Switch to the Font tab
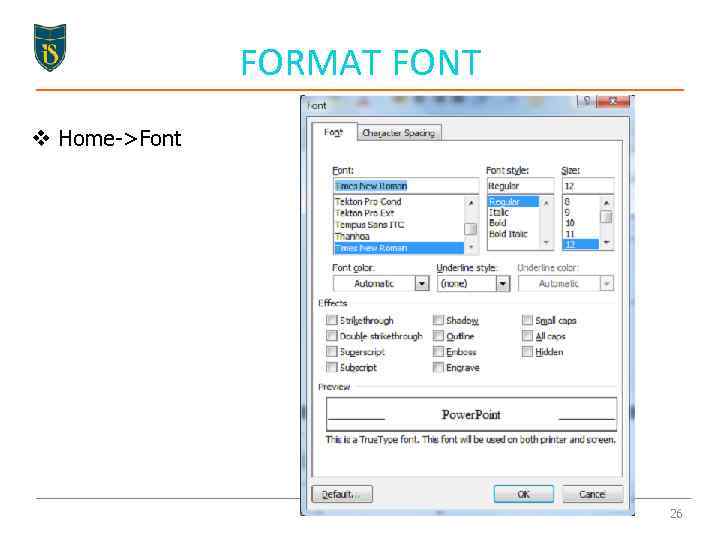Image resolution: width=720 pixels, height=540 pixels. coord(334,132)
